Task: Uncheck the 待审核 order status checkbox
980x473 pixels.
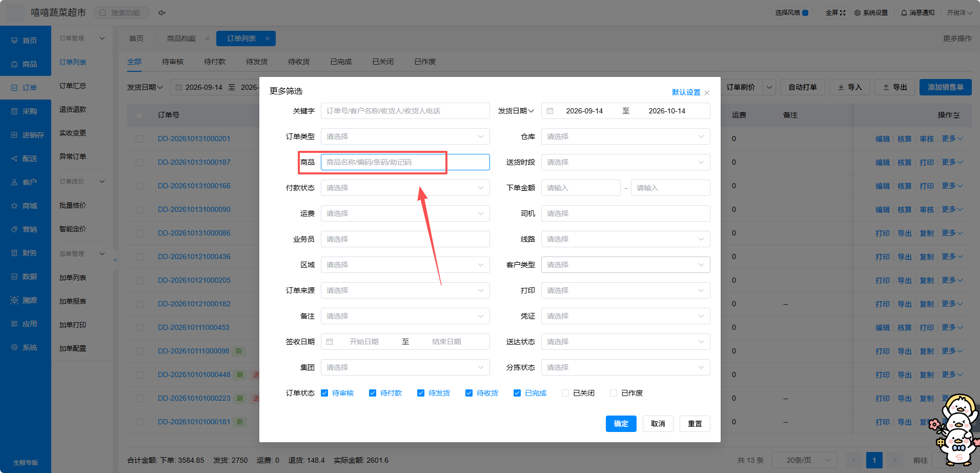Action: (x=324, y=393)
